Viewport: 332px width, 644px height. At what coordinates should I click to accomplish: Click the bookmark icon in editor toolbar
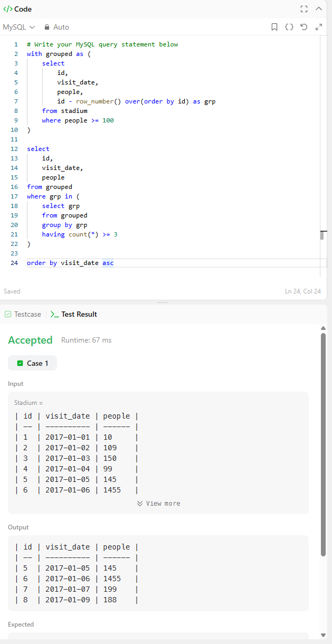coord(274,27)
